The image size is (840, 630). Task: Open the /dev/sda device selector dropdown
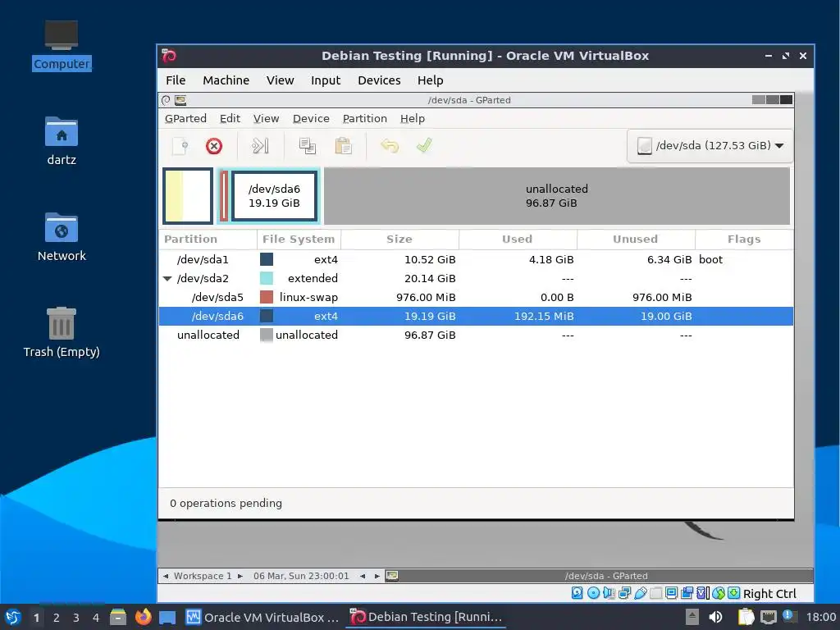click(x=710, y=146)
